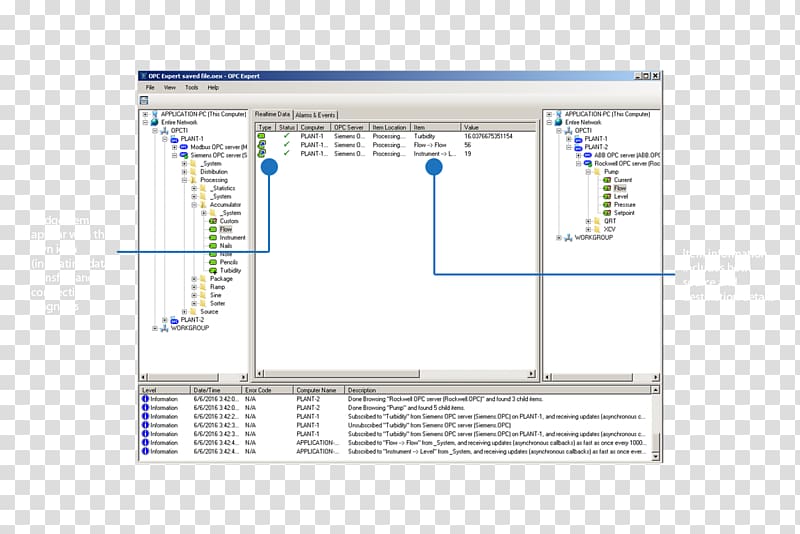Image resolution: width=800 pixels, height=534 pixels.
Task: Sort by the Status column header
Action: (287, 128)
